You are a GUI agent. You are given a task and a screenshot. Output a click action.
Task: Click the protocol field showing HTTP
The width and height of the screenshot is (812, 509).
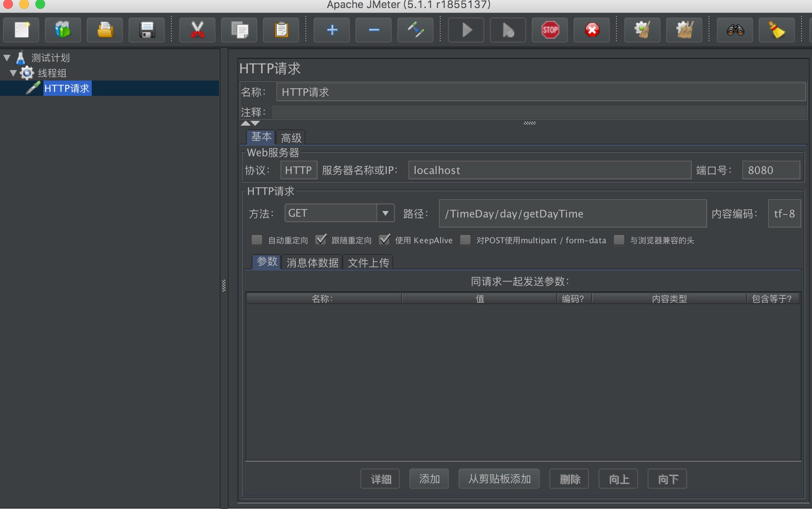point(299,170)
